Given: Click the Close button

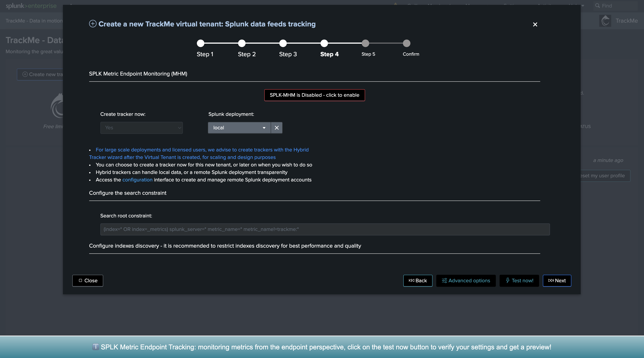Looking at the screenshot, I should 88,281.
